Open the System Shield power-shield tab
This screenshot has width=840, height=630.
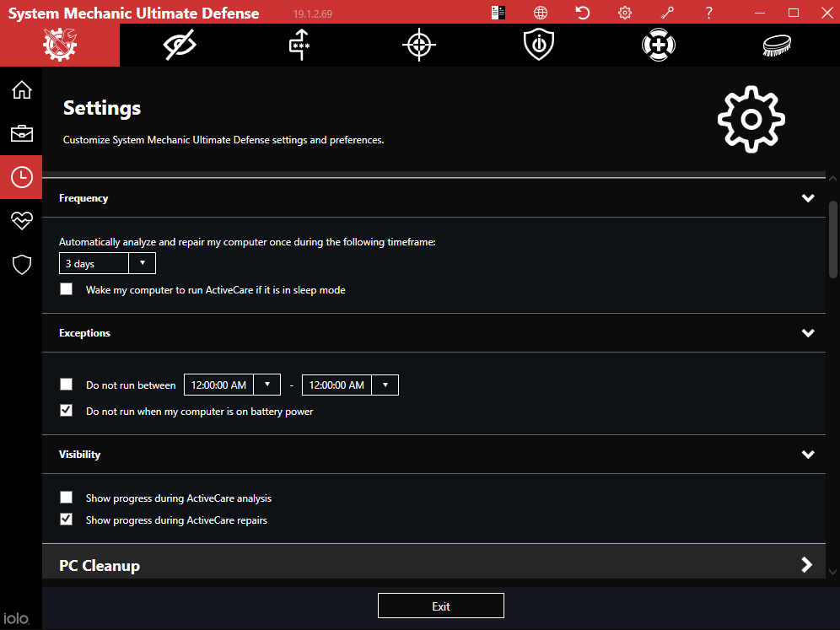pyautogui.click(x=539, y=45)
